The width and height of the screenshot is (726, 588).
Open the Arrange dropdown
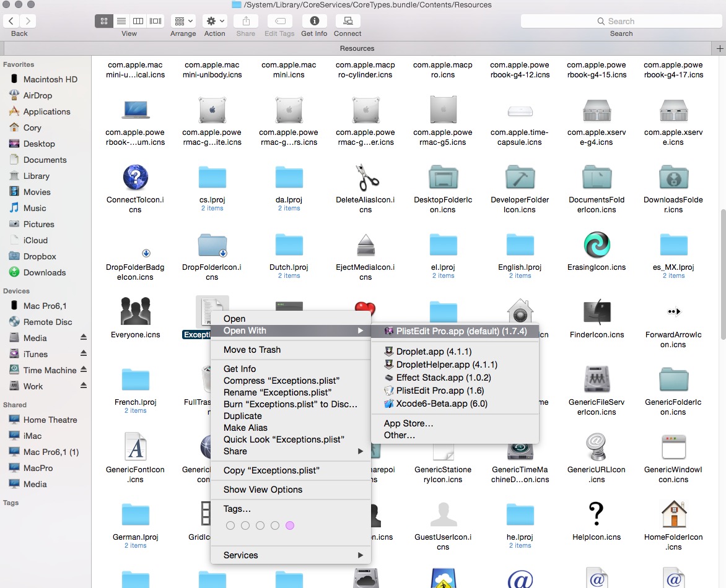pos(183,21)
